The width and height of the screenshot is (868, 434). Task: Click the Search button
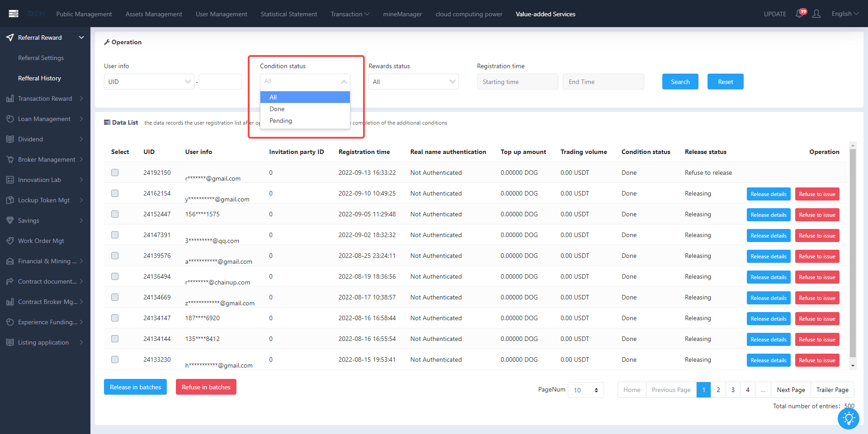680,82
